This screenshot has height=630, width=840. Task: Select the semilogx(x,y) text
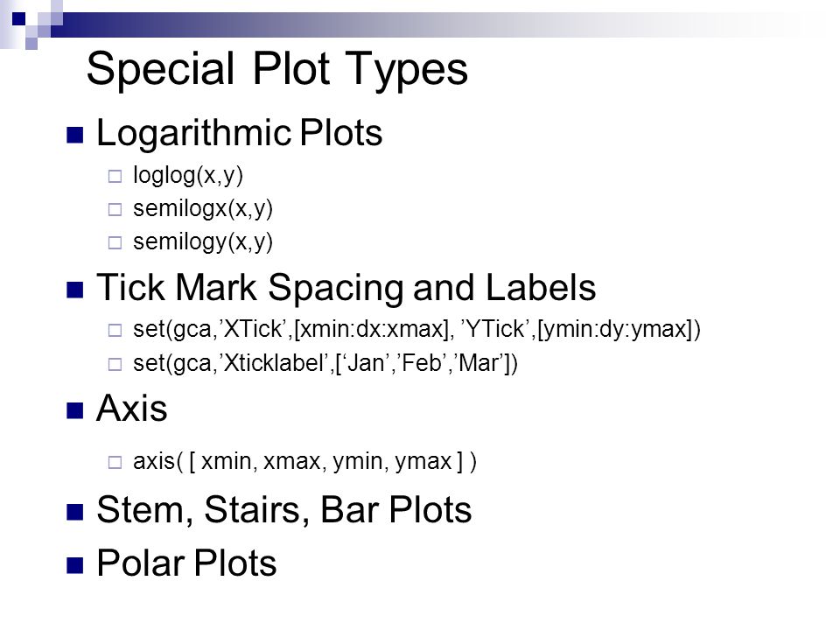[x=203, y=209]
